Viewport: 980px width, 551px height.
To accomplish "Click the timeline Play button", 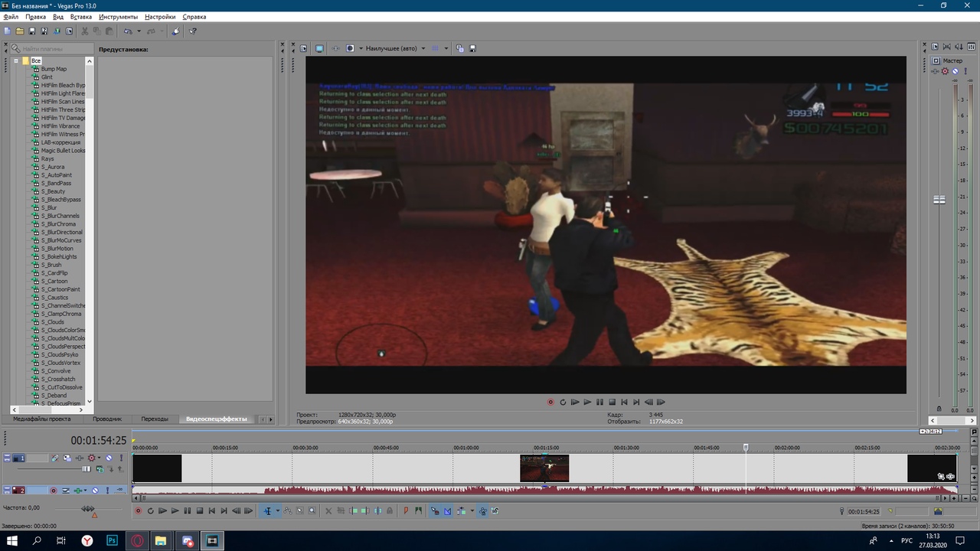I will pos(175,510).
